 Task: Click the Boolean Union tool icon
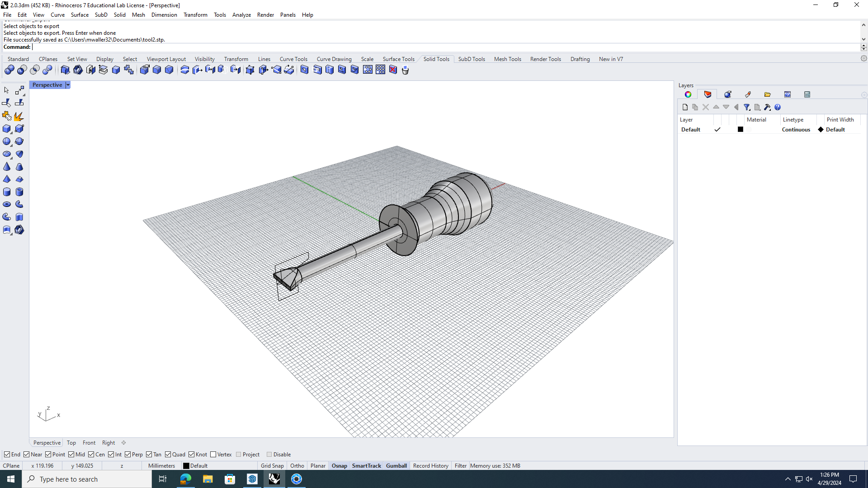tap(9, 70)
